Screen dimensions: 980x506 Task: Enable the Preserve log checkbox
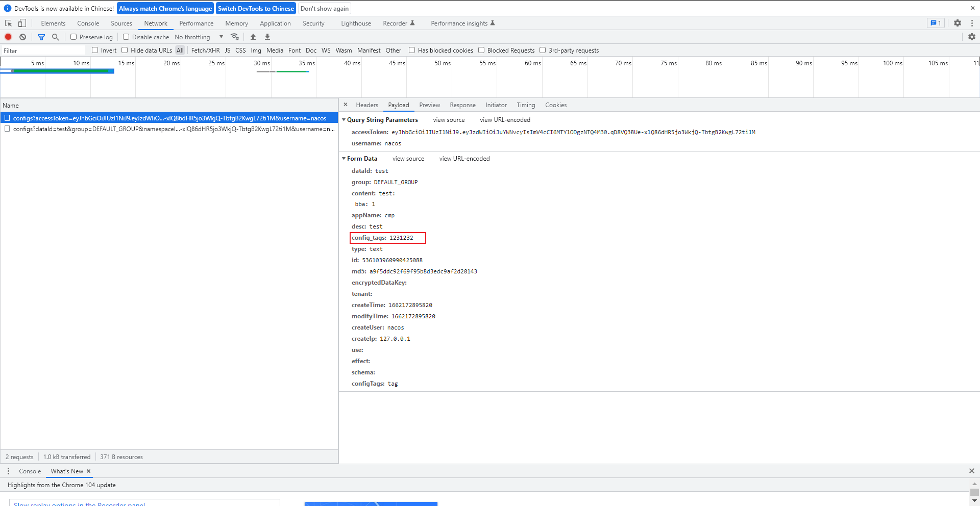coord(73,37)
